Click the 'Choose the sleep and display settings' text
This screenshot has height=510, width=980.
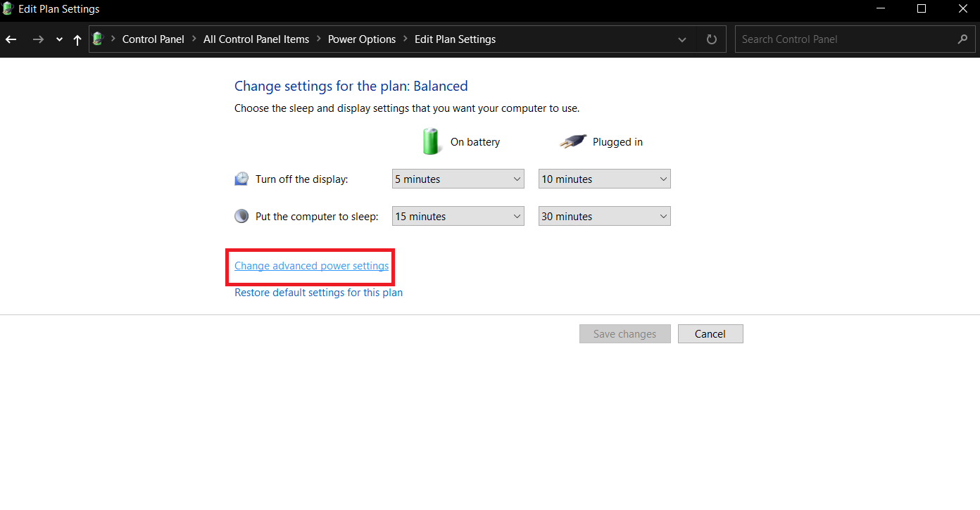point(407,108)
